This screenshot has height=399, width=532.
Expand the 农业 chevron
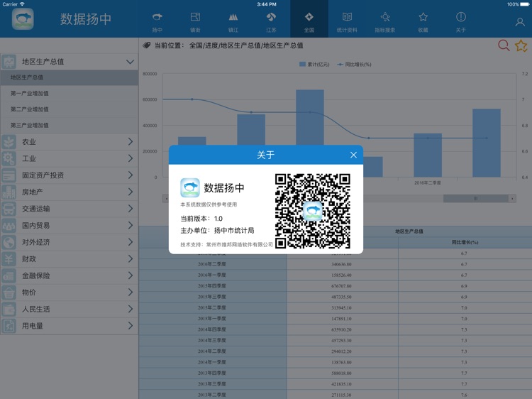point(131,141)
